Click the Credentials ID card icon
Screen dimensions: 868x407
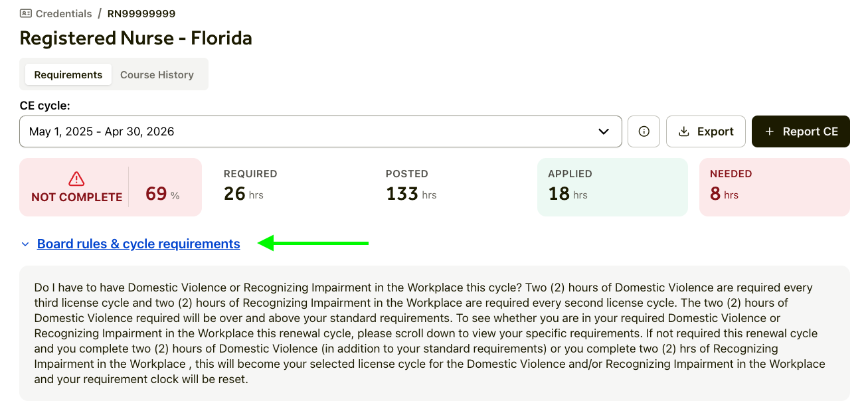(x=26, y=13)
